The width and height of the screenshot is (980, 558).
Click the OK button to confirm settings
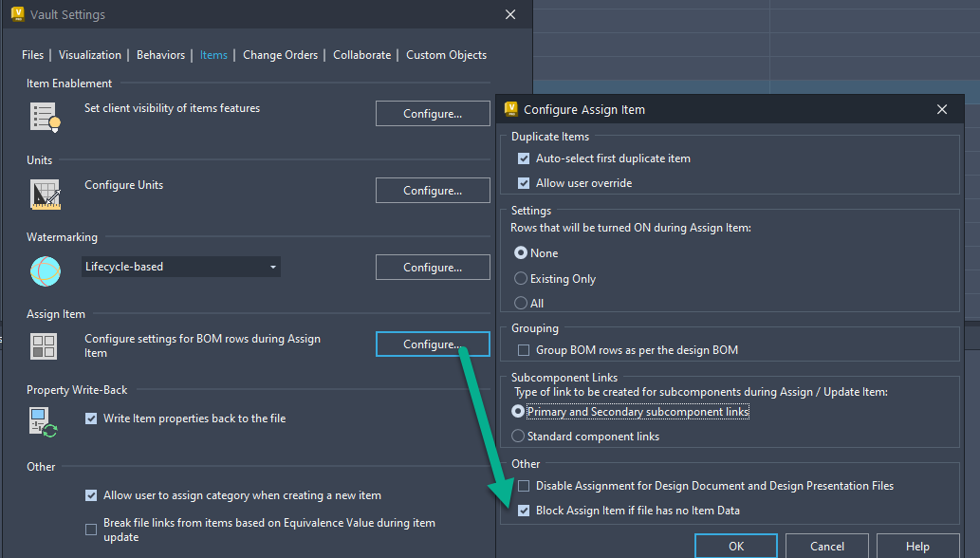pos(735,547)
